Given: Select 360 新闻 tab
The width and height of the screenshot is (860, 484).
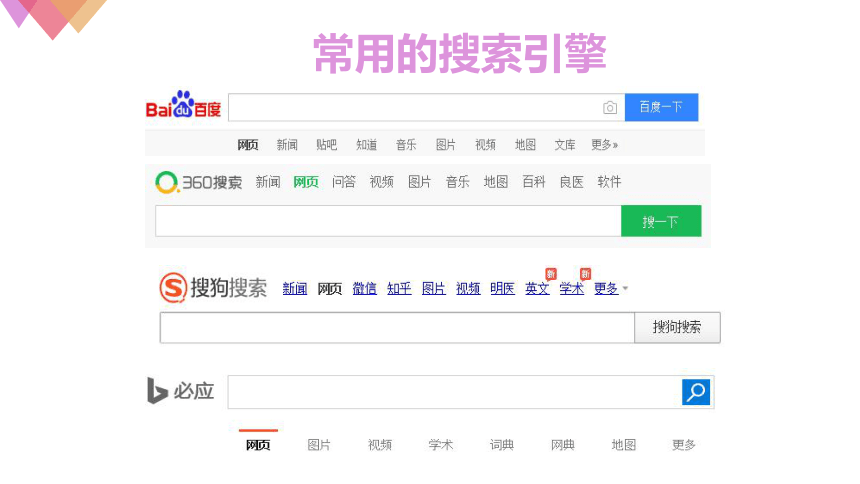Looking at the screenshot, I should pos(268,182).
